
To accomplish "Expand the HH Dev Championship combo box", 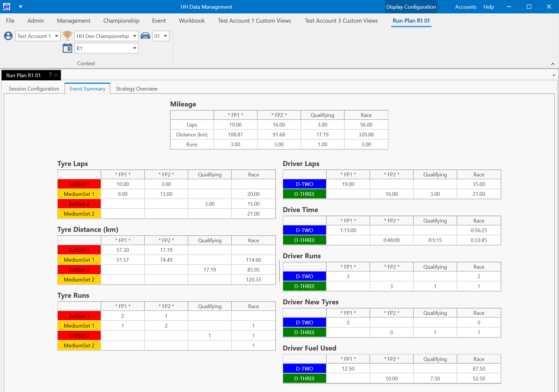I will 134,36.
